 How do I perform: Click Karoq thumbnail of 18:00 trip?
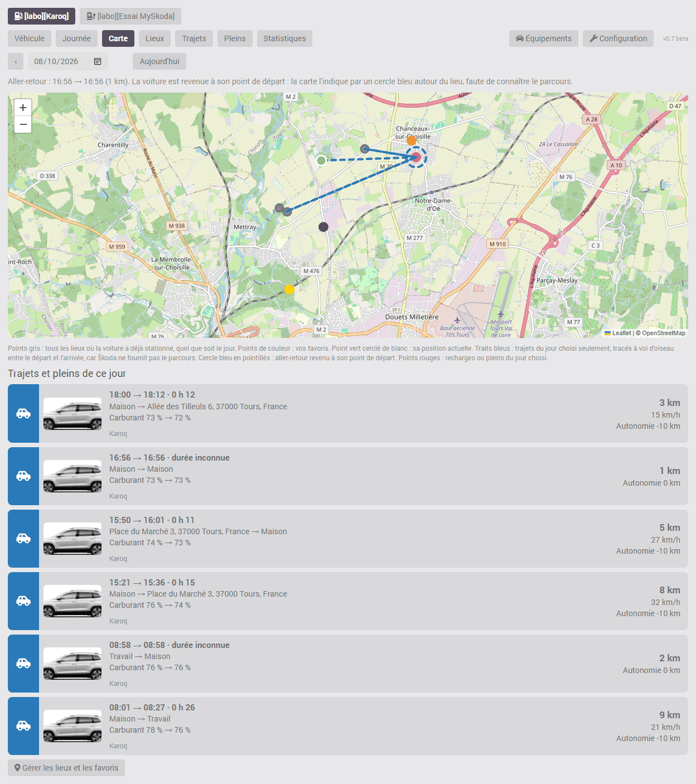pyautogui.click(x=72, y=414)
